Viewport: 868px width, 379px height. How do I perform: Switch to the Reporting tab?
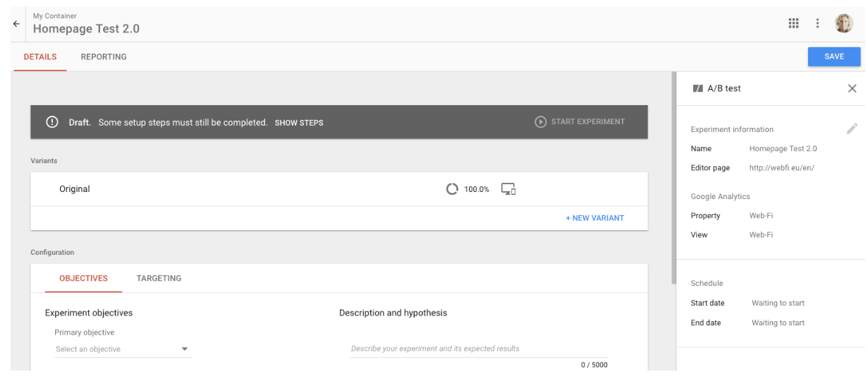click(104, 57)
